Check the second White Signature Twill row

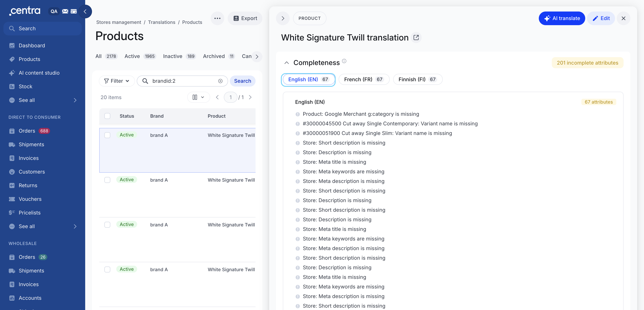107,180
